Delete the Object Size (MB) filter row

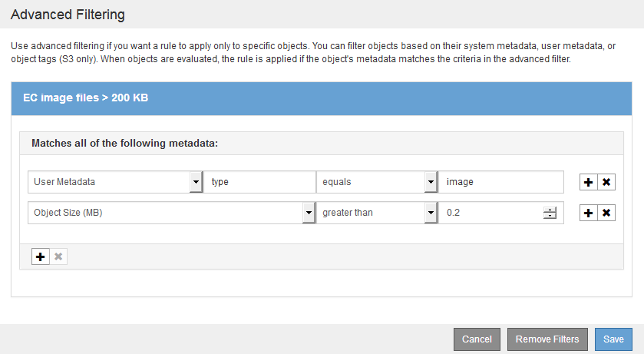[606, 213]
